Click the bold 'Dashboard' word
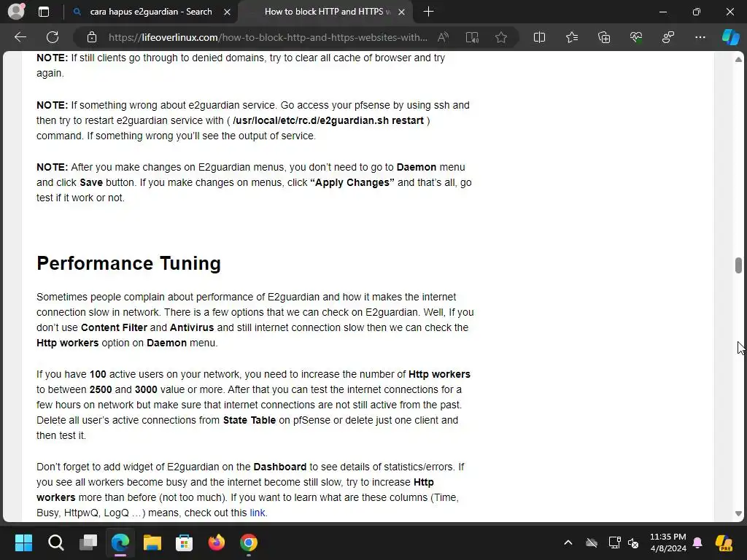This screenshot has height=560, width=747. pyautogui.click(x=279, y=467)
